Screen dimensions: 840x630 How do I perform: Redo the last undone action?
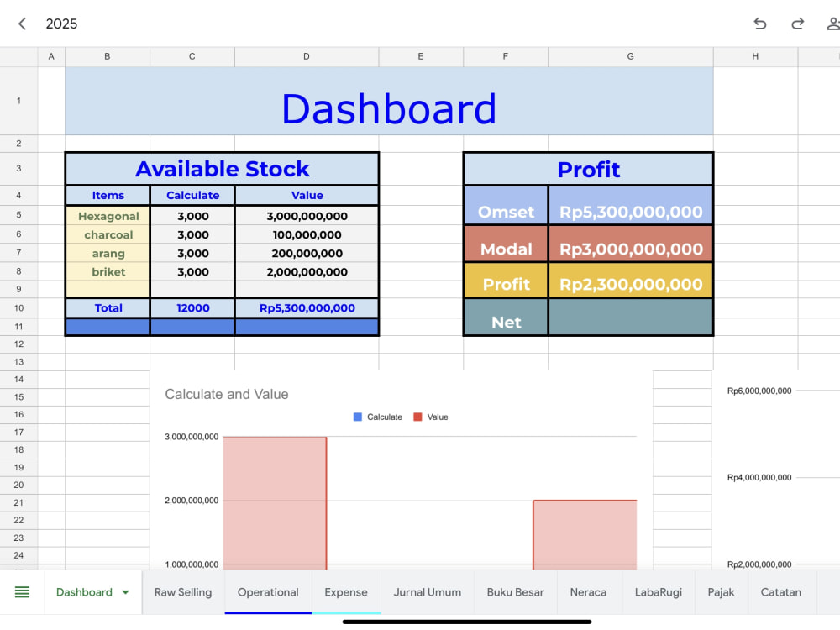tap(798, 24)
